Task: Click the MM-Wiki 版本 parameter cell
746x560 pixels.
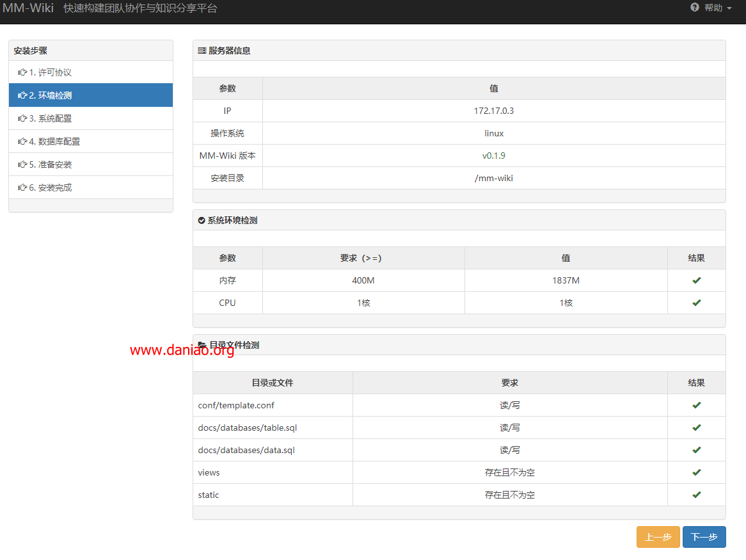Action: coord(227,156)
